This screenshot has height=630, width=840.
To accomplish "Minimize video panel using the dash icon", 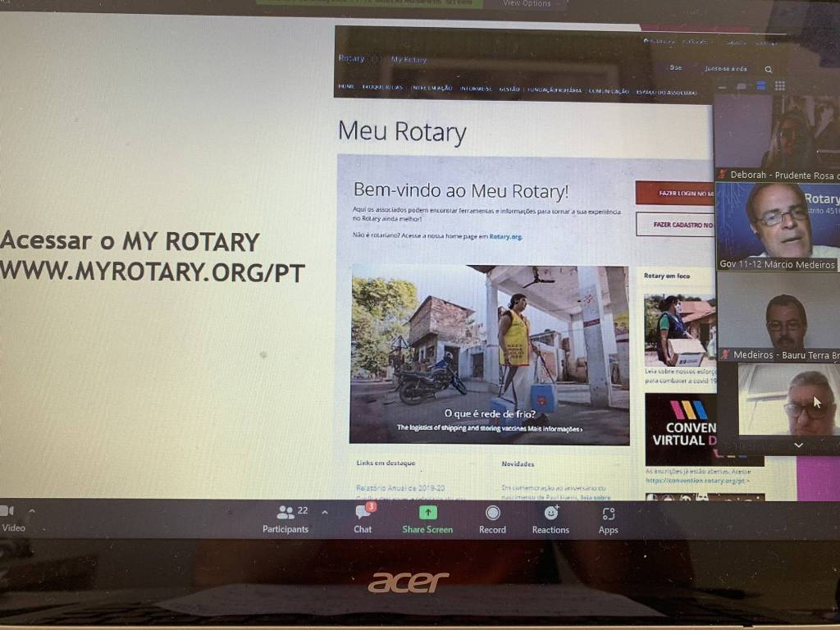I will tap(723, 87).
